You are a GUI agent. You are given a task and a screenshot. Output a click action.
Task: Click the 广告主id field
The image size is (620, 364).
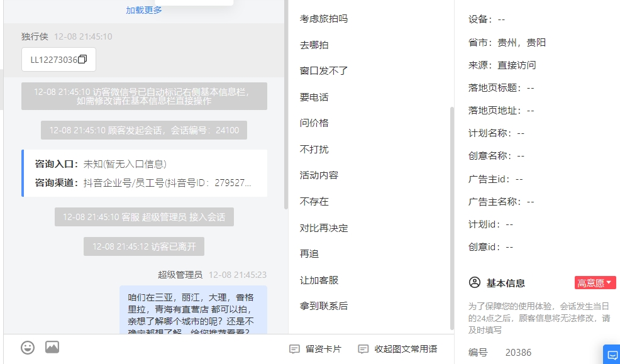tap(496, 179)
